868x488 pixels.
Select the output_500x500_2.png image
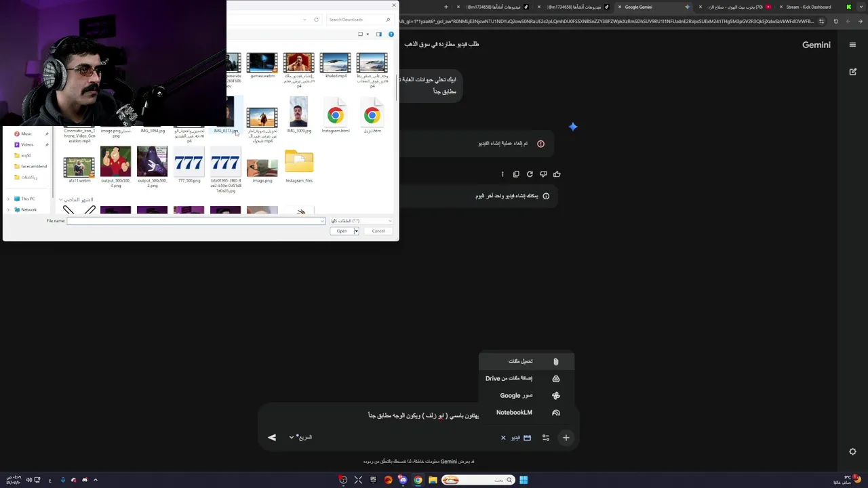click(152, 167)
